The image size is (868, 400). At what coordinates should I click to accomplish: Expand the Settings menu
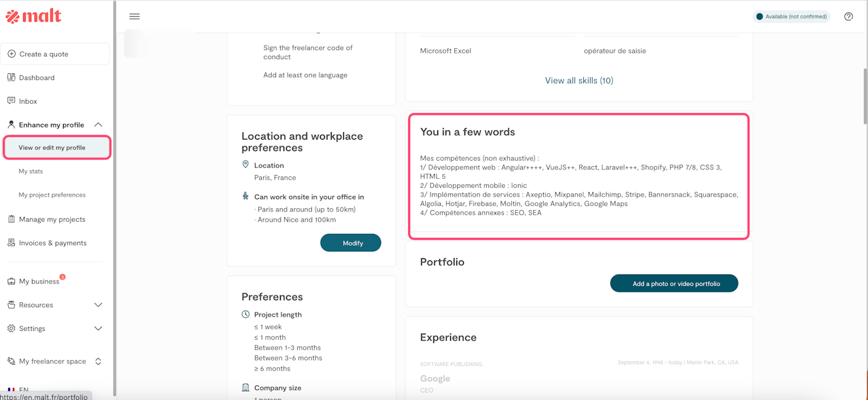click(98, 329)
